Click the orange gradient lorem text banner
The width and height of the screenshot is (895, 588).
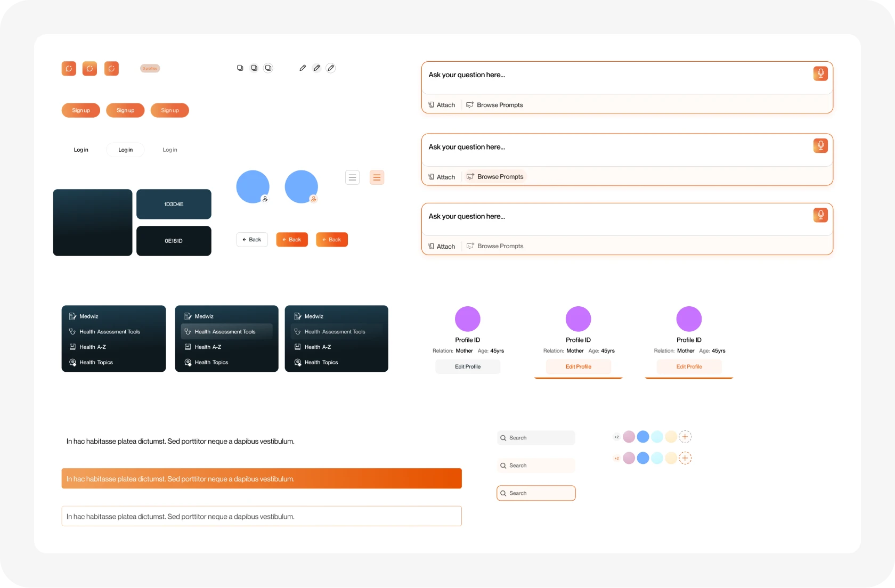262,479
